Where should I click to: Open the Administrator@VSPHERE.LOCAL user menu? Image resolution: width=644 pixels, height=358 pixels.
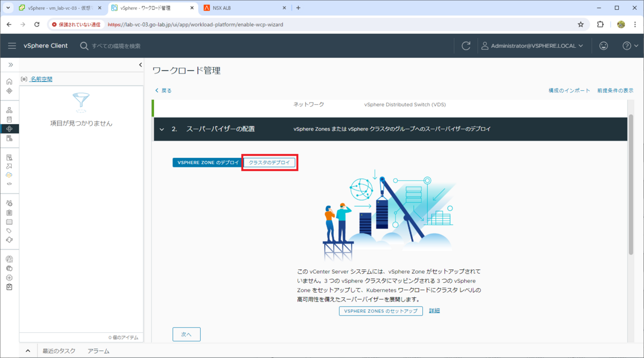(x=532, y=46)
